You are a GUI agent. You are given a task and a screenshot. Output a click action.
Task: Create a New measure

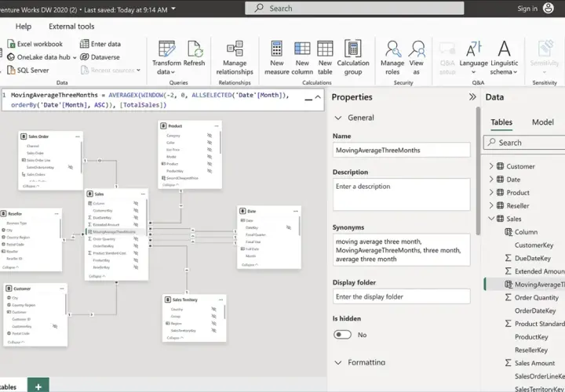point(277,57)
